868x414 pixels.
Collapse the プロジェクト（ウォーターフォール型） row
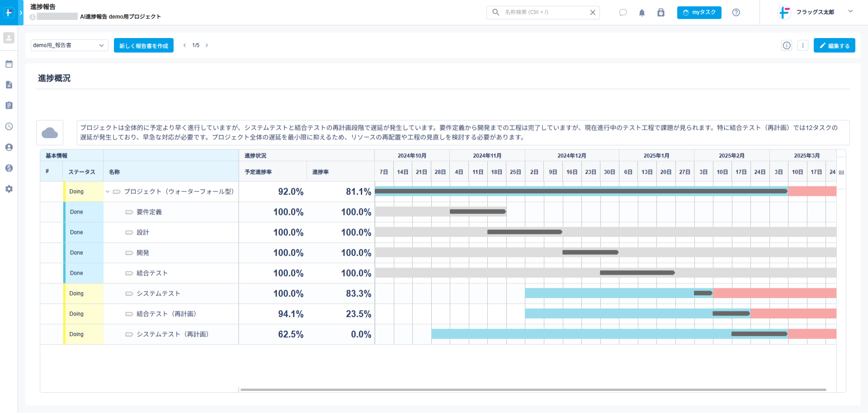tap(108, 192)
